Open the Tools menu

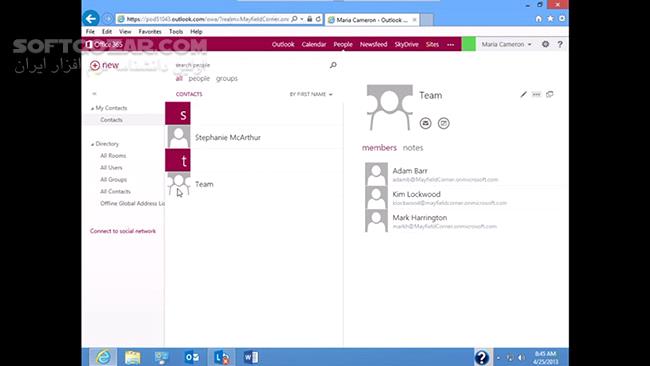(x=176, y=32)
